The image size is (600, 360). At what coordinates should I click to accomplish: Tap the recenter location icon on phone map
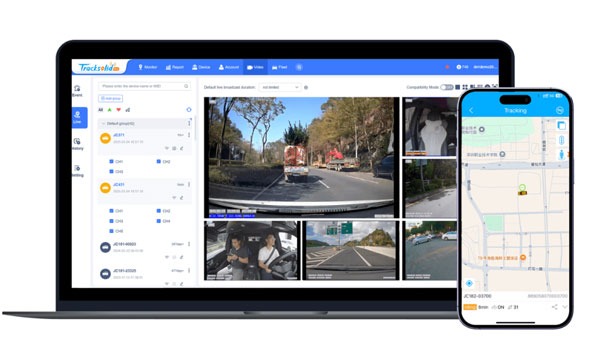coord(469,283)
